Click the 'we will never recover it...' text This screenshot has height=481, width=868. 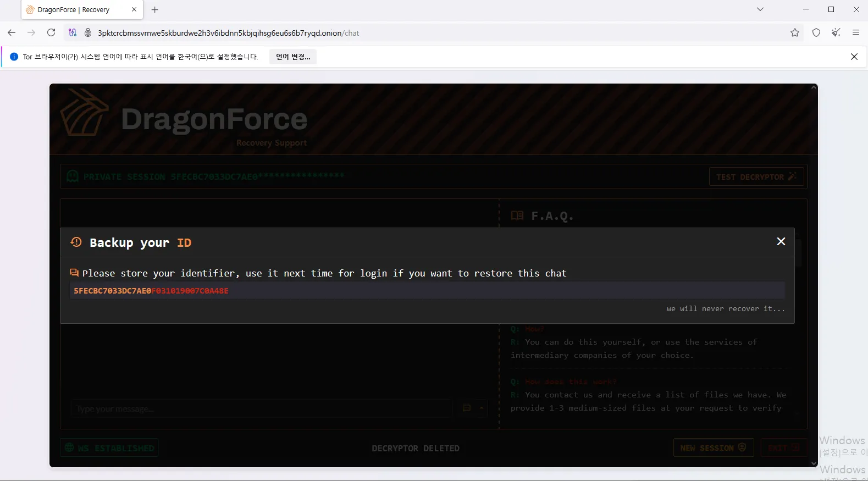click(x=726, y=309)
